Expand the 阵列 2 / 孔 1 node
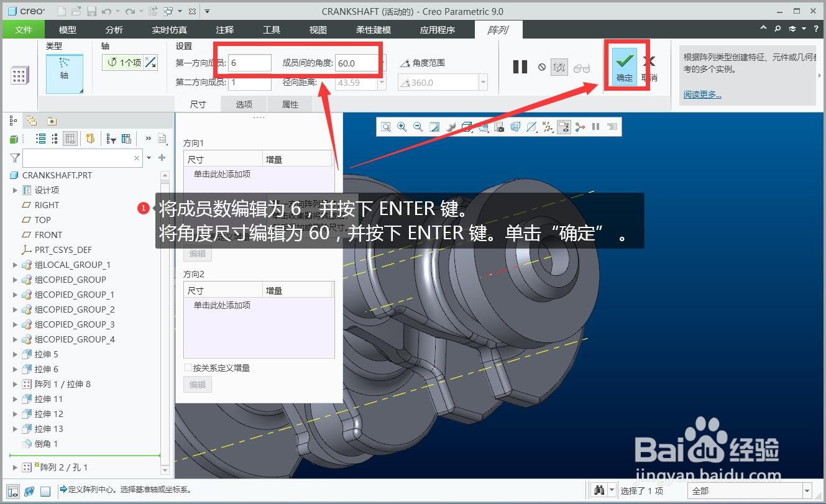 [16, 467]
